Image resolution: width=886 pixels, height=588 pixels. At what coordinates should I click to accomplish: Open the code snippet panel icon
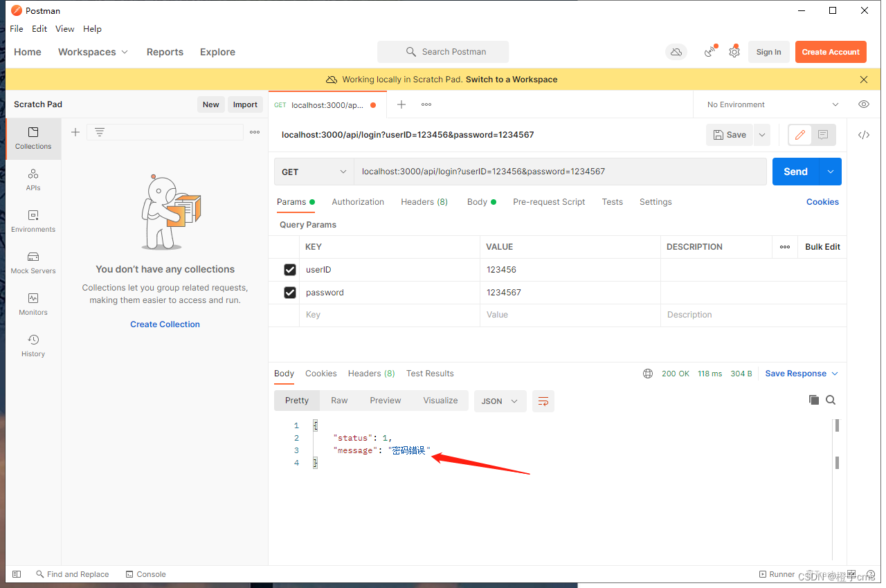pyautogui.click(x=864, y=135)
